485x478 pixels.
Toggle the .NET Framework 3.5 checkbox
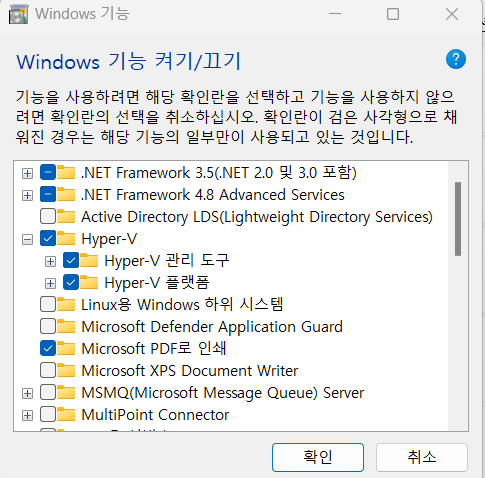(x=48, y=173)
